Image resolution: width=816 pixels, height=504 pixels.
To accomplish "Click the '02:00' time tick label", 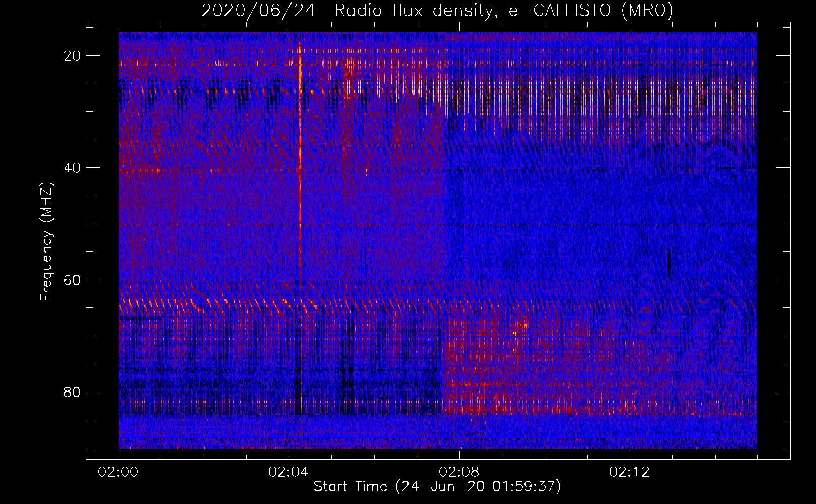I will tap(118, 472).
